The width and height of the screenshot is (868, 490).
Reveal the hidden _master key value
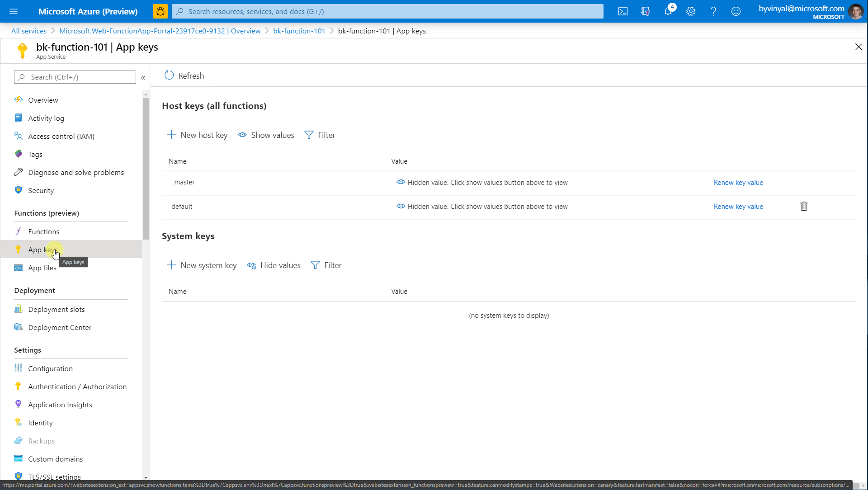(x=401, y=182)
